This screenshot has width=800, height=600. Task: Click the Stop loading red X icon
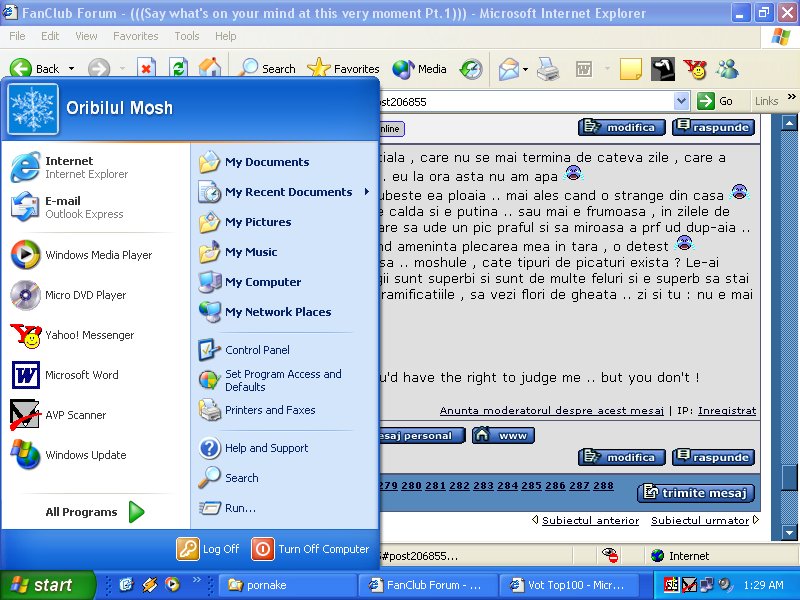[x=146, y=68]
